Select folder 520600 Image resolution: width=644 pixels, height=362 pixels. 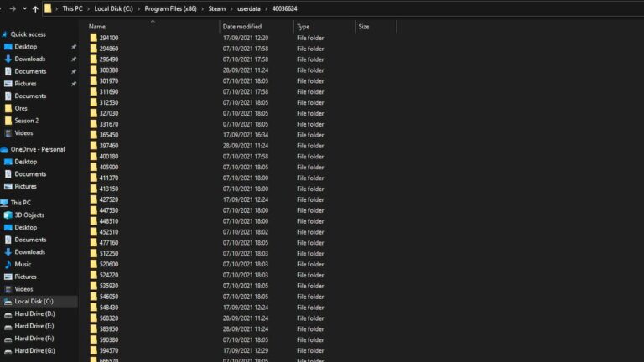[109, 264]
